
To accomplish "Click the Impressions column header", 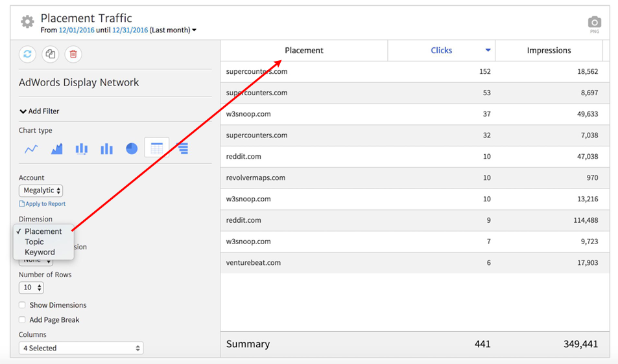I will tap(549, 51).
